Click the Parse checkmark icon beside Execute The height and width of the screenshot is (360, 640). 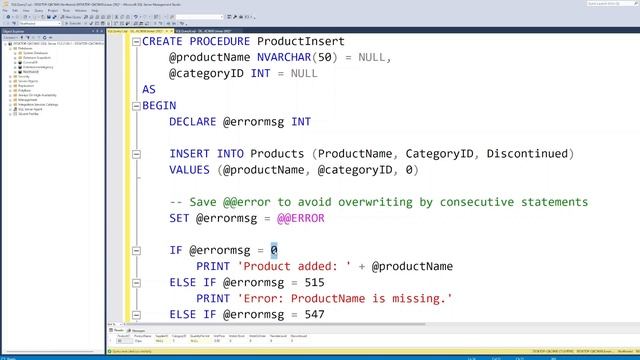pyautogui.click(x=91, y=23)
